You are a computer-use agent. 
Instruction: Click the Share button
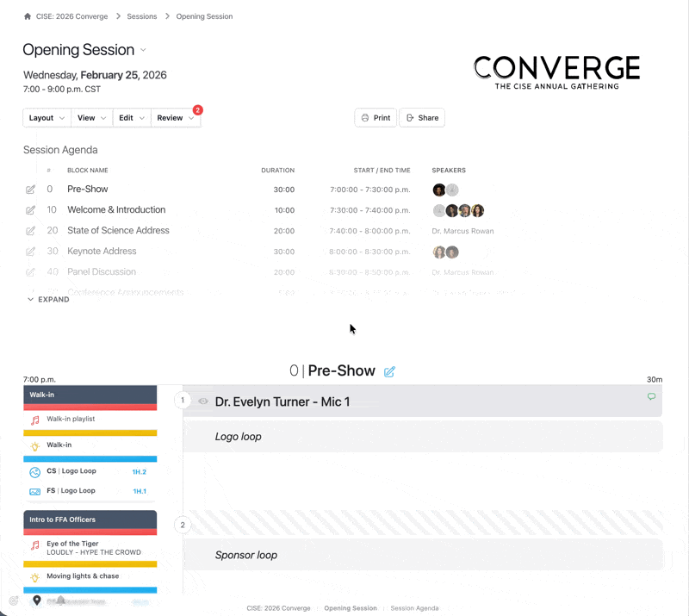(422, 117)
